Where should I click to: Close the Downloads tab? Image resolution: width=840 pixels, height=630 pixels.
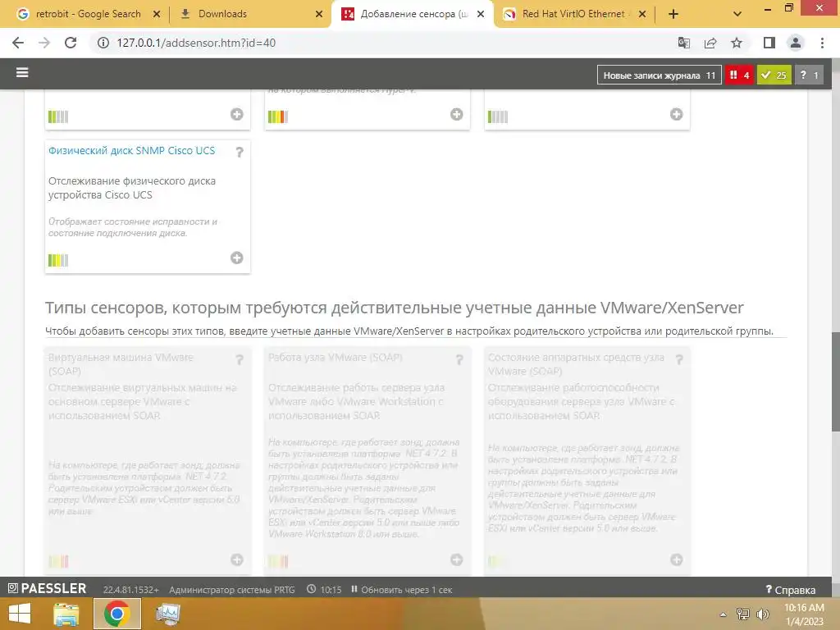click(x=319, y=14)
